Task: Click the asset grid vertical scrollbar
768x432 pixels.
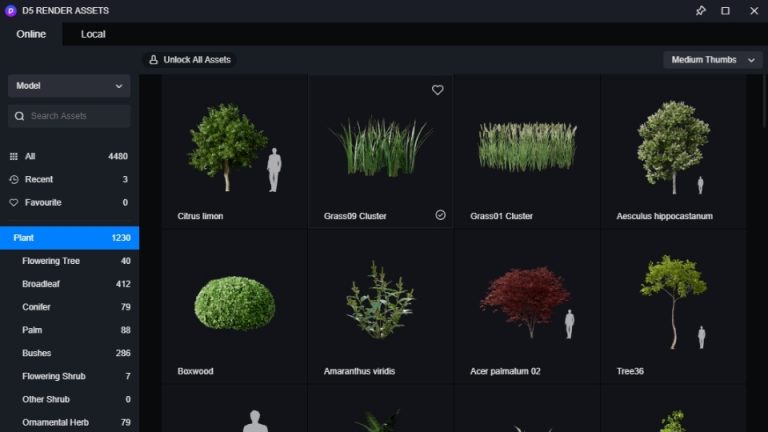Action: [x=765, y=100]
